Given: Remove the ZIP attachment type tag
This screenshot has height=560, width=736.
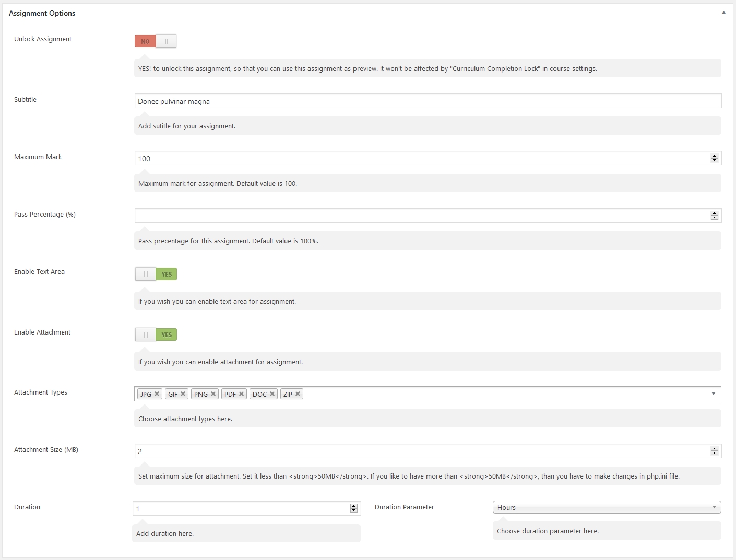Looking at the screenshot, I should click(298, 394).
